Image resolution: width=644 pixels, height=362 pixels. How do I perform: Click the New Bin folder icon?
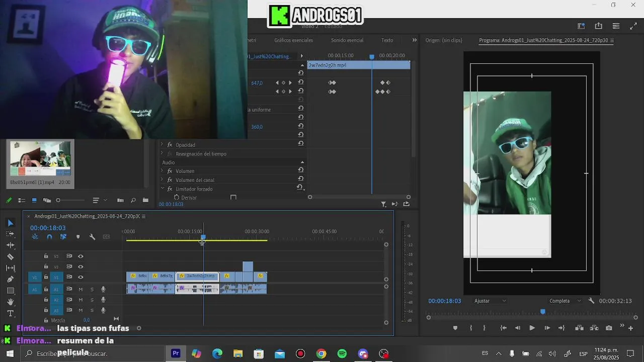pos(145,200)
